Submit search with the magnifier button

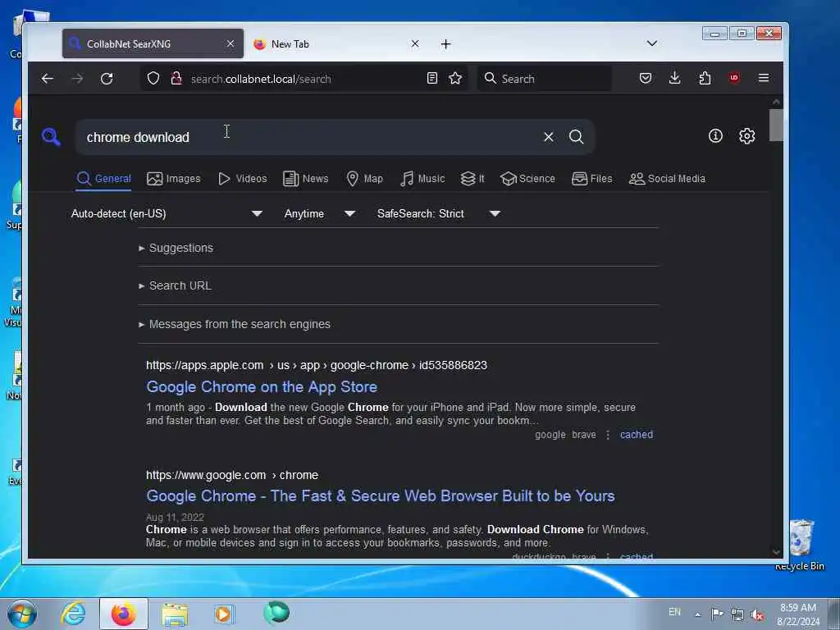click(577, 137)
